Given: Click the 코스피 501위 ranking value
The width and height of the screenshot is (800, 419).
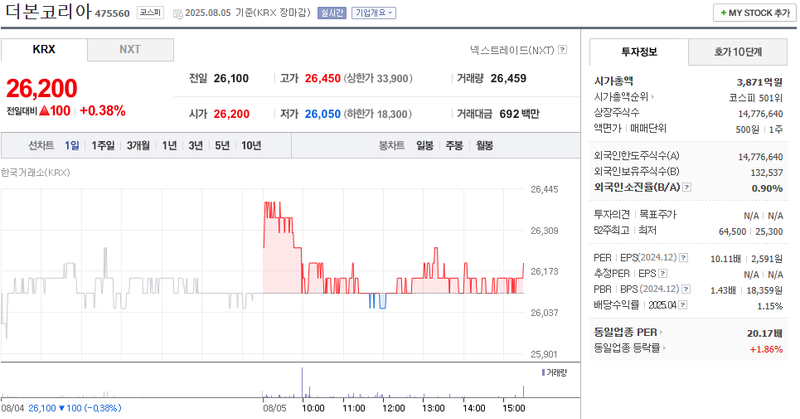Looking at the screenshot, I should 756,98.
